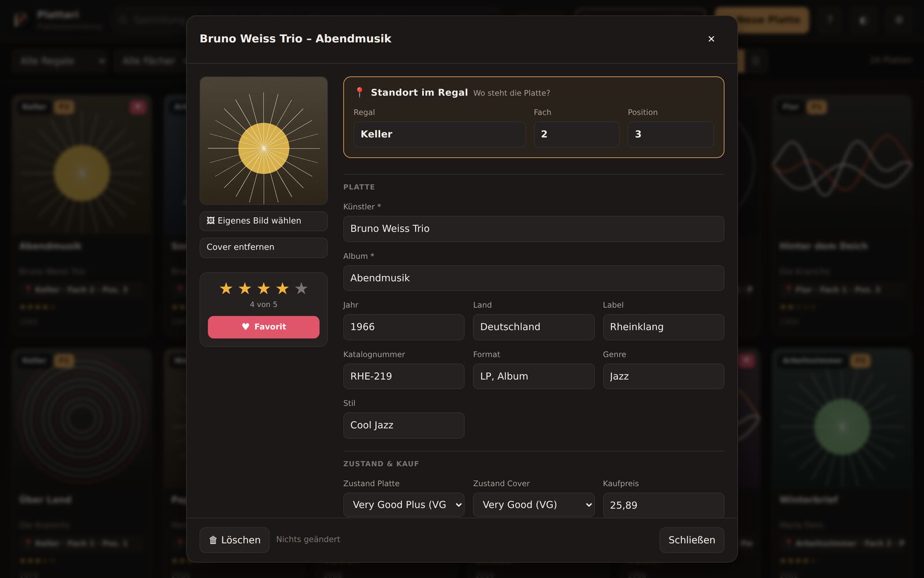
Task: Edit the Katalognummer field RHE-219
Action: tap(404, 376)
